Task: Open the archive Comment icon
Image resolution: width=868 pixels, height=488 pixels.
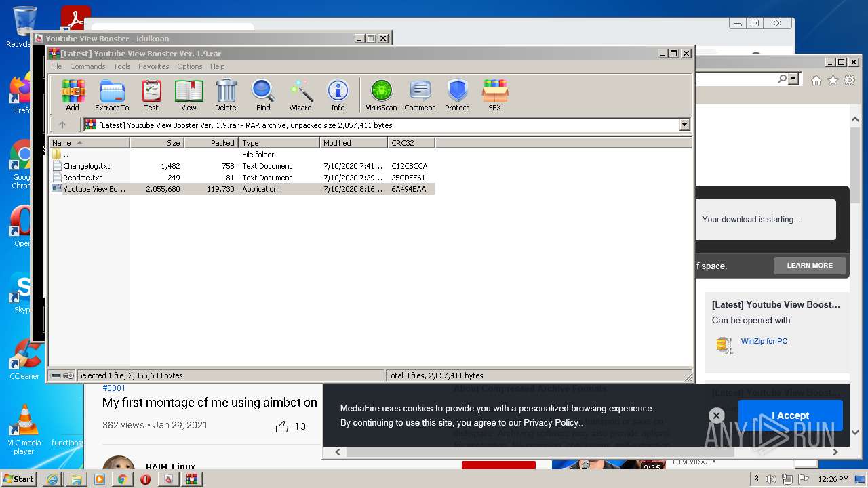Action: tap(420, 95)
